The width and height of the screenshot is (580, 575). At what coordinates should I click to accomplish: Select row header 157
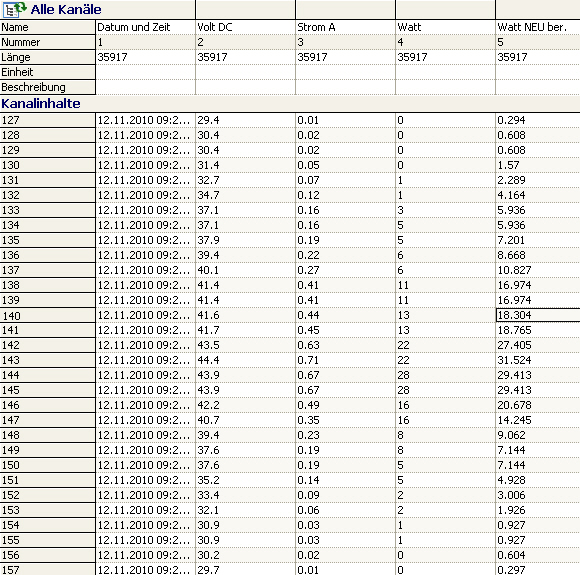(47, 569)
